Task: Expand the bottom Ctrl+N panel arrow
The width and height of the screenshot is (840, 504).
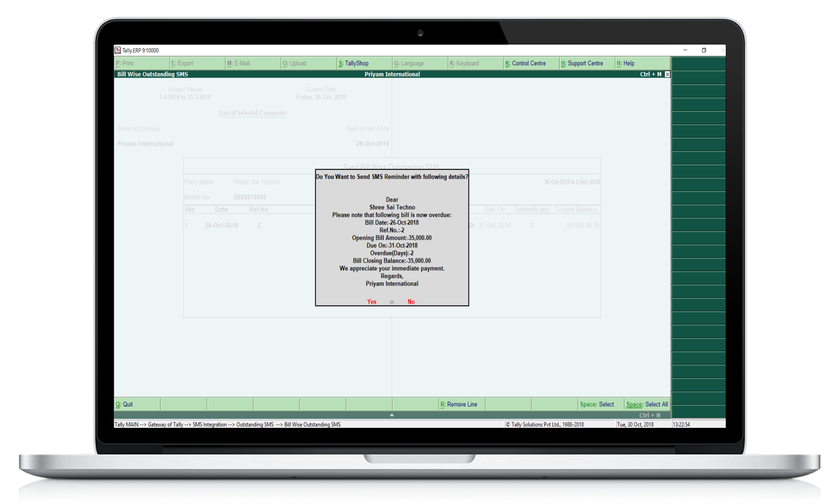Action: pos(392,415)
